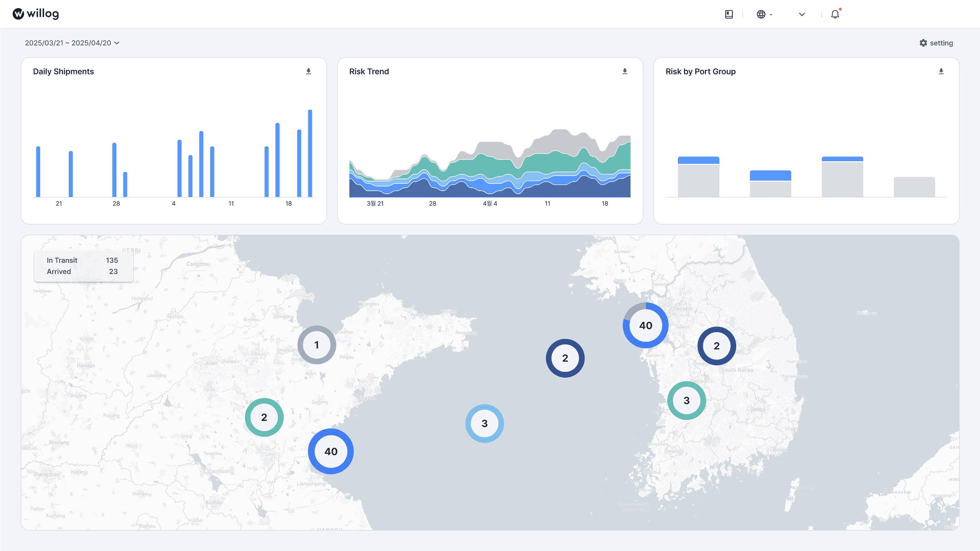This screenshot has height=551, width=980.
Task: Click the Arrived count row
Action: pos(83,271)
